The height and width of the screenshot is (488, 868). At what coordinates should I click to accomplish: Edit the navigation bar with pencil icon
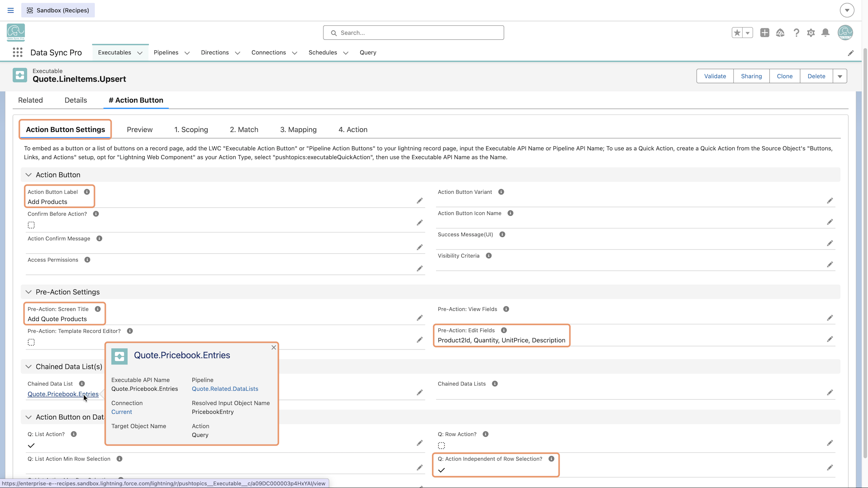pos(851,53)
